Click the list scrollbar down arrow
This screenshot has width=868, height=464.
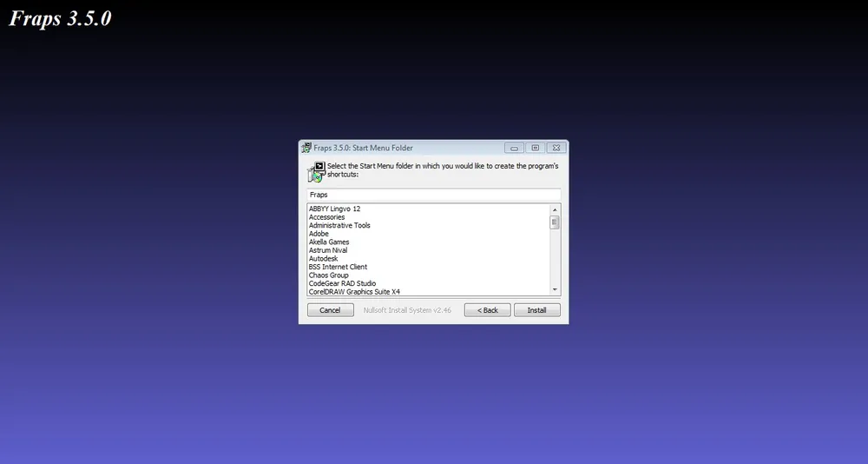pyautogui.click(x=555, y=289)
